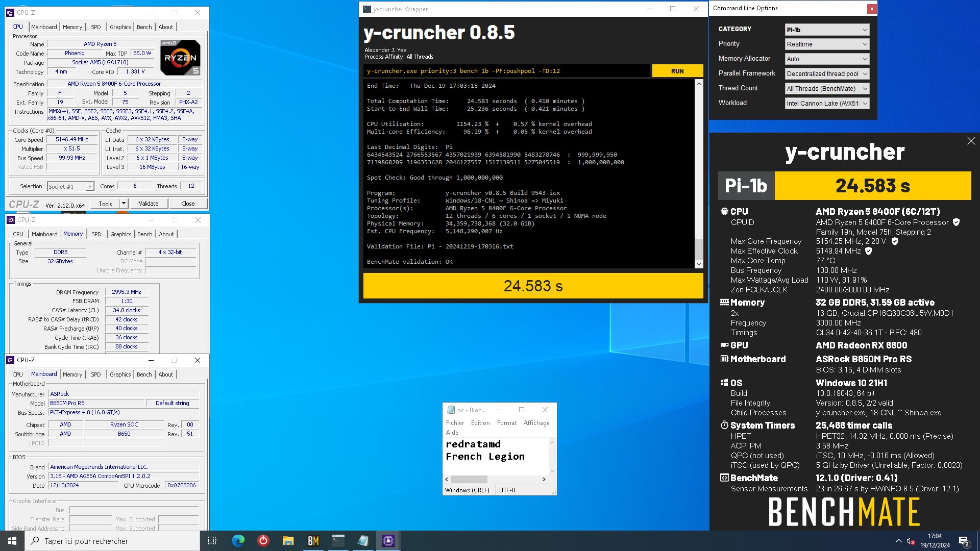Click 'French Legion' text in Notepad
This screenshot has width=980, height=551.
tap(485, 457)
